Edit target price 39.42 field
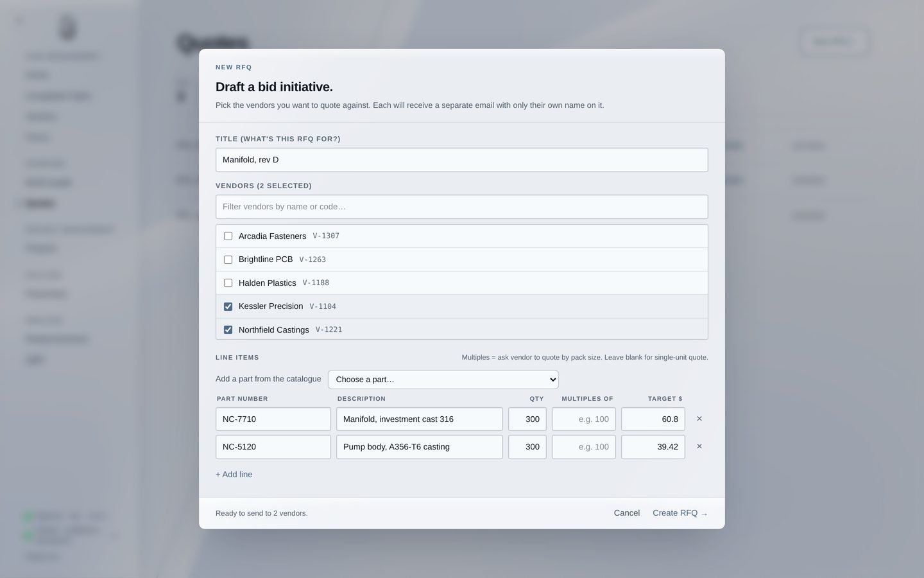Viewport: 924px width, 578px height. (x=653, y=447)
